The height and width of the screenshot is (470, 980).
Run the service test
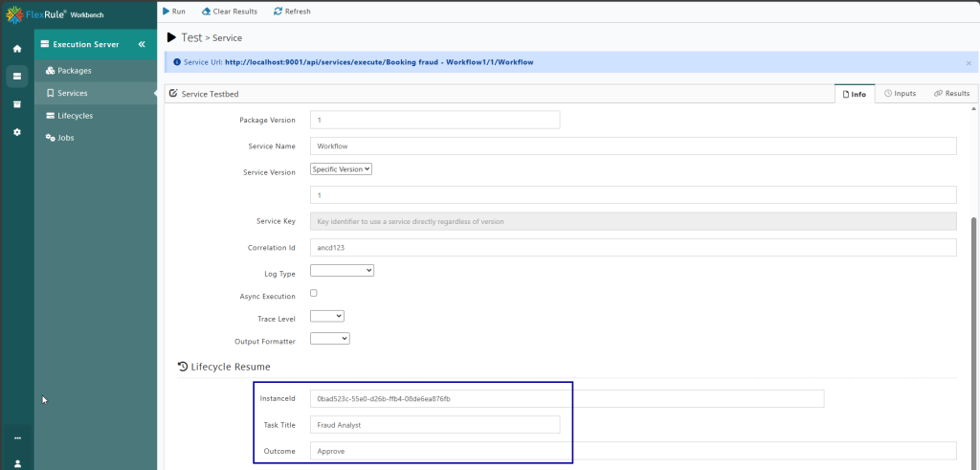click(x=174, y=11)
